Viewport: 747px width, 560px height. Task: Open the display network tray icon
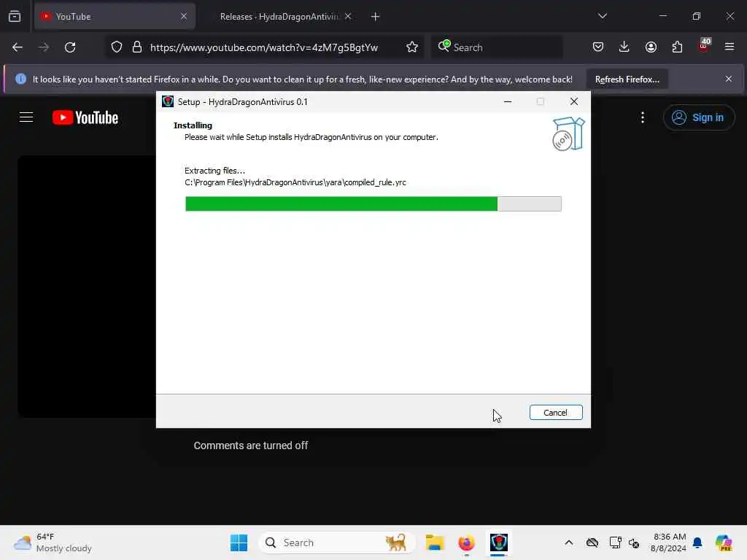[x=615, y=542]
